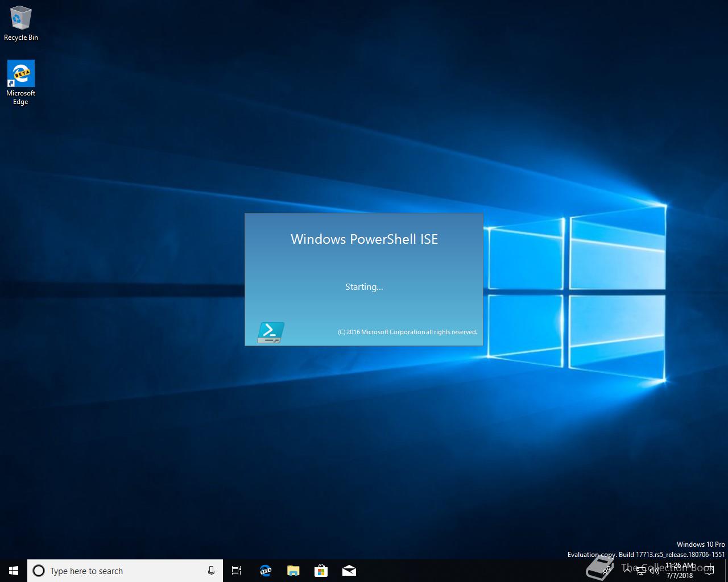This screenshot has height=582, width=728.
Task: Click the Microsoft Corporation copyright text
Action: (x=407, y=332)
